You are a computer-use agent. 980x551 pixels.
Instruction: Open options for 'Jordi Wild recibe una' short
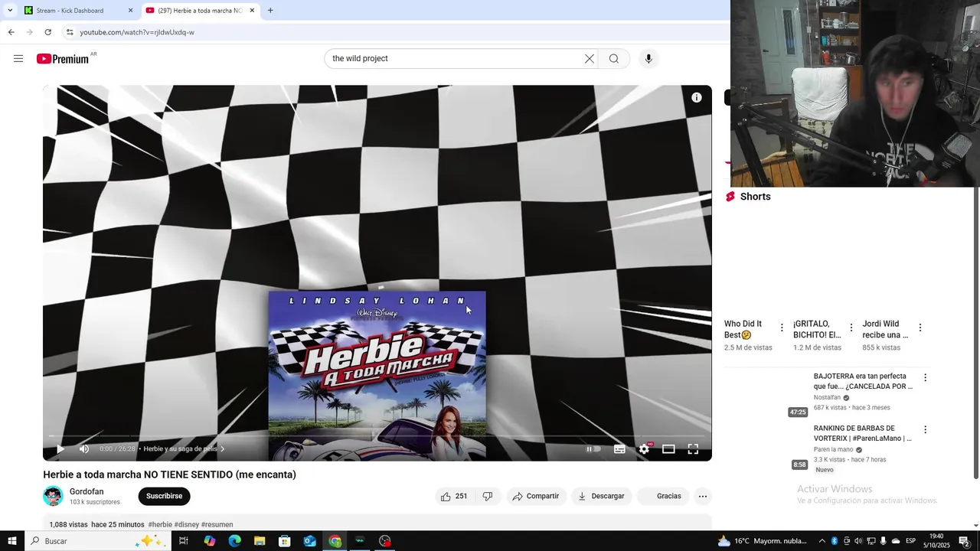tap(920, 328)
